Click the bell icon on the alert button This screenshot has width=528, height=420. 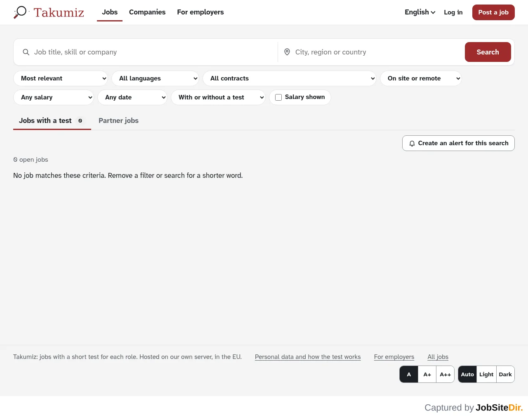pos(412,144)
